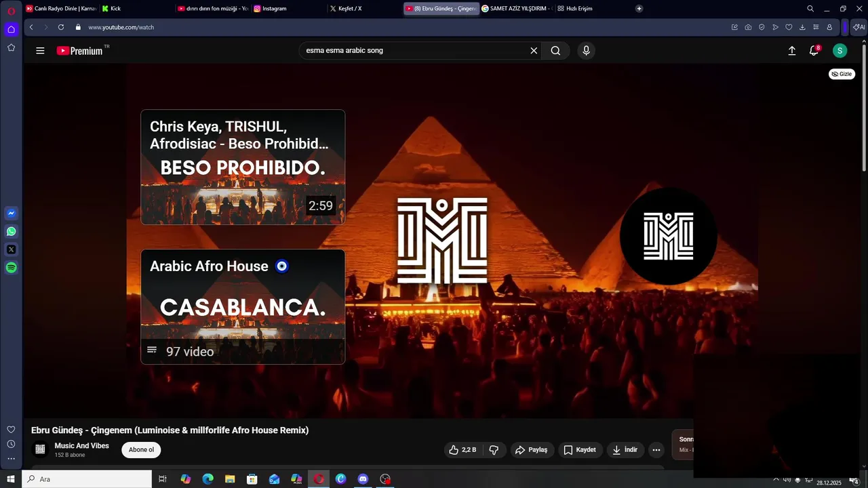868x488 pixels.
Task: Open the Windows Start menu
Action: 11,479
